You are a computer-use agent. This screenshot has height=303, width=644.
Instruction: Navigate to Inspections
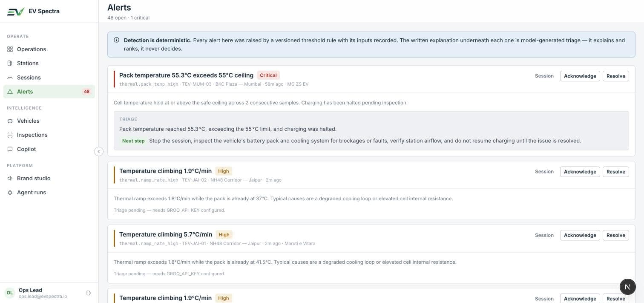click(x=49, y=135)
